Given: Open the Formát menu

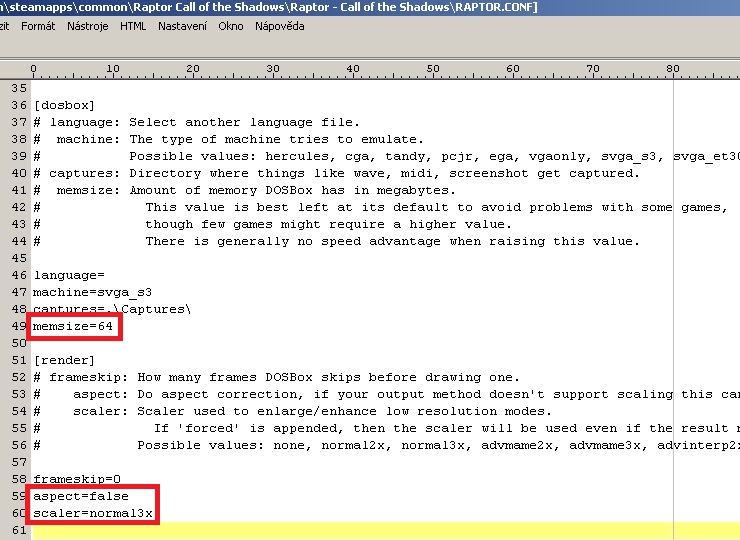Looking at the screenshot, I should click(38, 26).
